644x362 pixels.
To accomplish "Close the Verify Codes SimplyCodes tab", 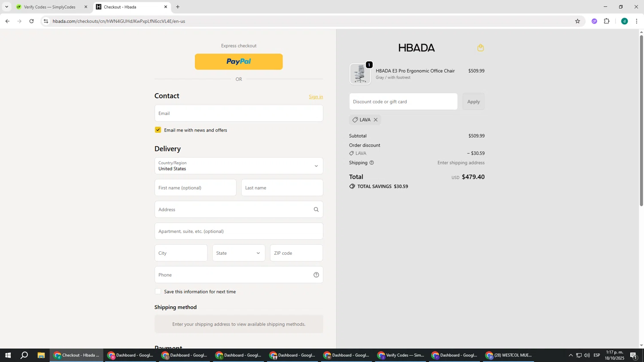I will (85, 7).
